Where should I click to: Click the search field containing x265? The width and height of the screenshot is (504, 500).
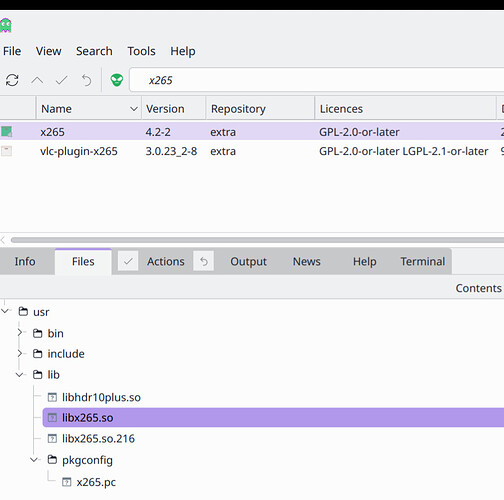[x=317, y=80]
